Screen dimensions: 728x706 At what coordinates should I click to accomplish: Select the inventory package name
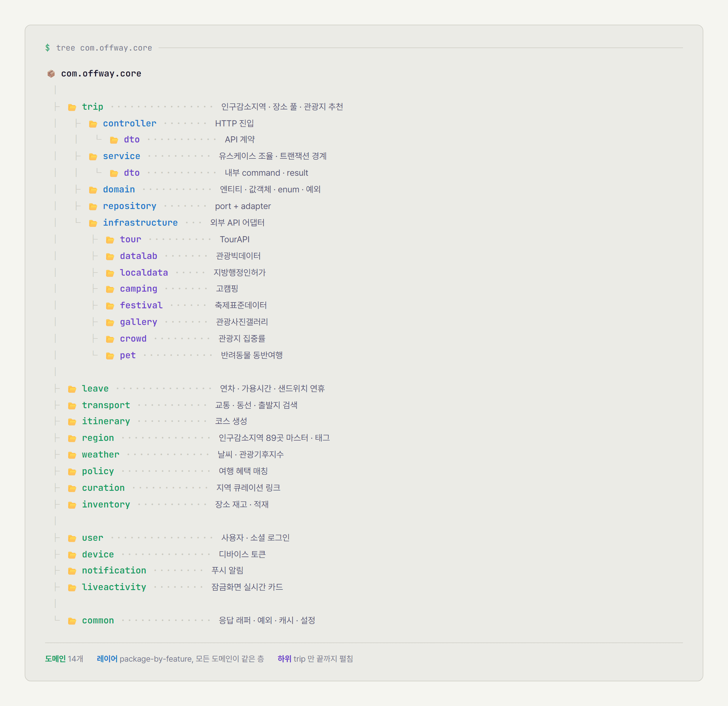click(x=106, y=504)
